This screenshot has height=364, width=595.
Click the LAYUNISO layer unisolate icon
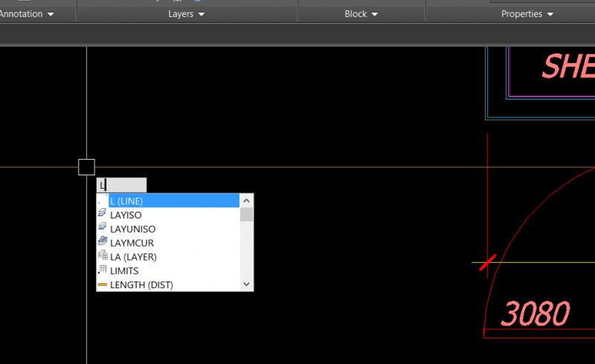(102, 227)
